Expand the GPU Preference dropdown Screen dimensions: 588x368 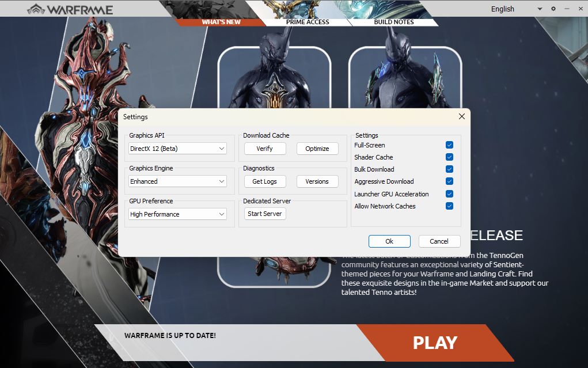pos(177,214)
